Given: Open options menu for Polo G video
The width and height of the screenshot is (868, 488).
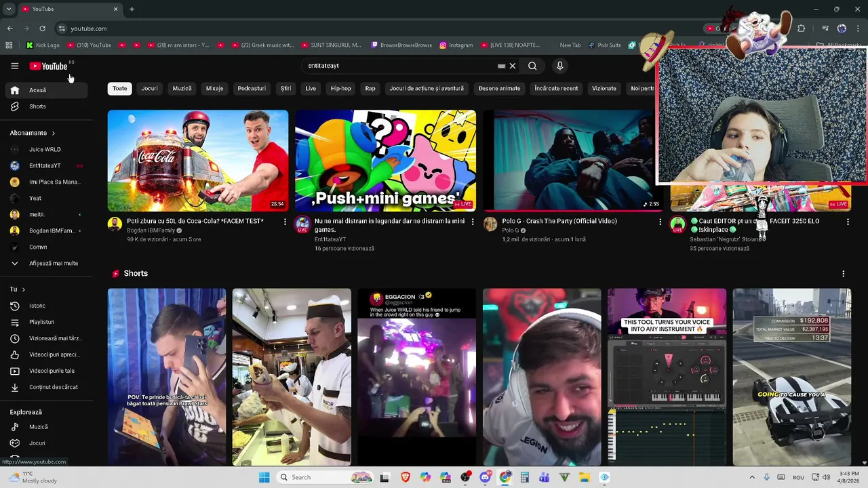Looking at the screenshot, I should click(x=660, y=222).
